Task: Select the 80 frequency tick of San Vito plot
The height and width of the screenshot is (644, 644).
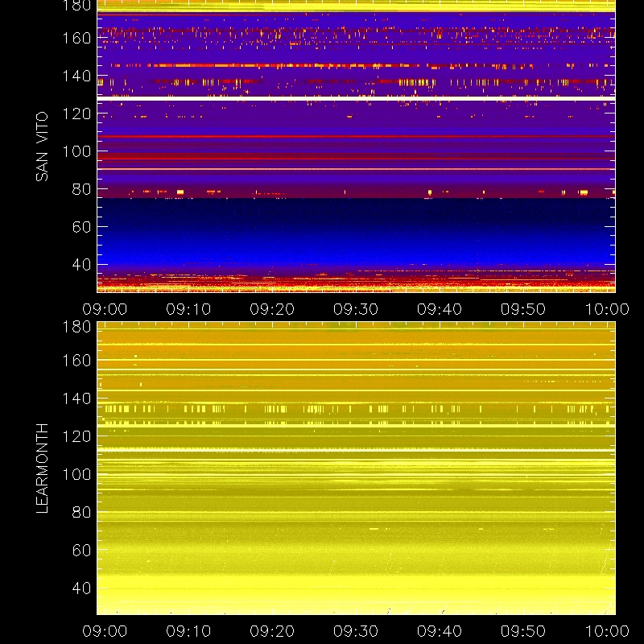Action: pyautogui.click(x=82, y=189)
